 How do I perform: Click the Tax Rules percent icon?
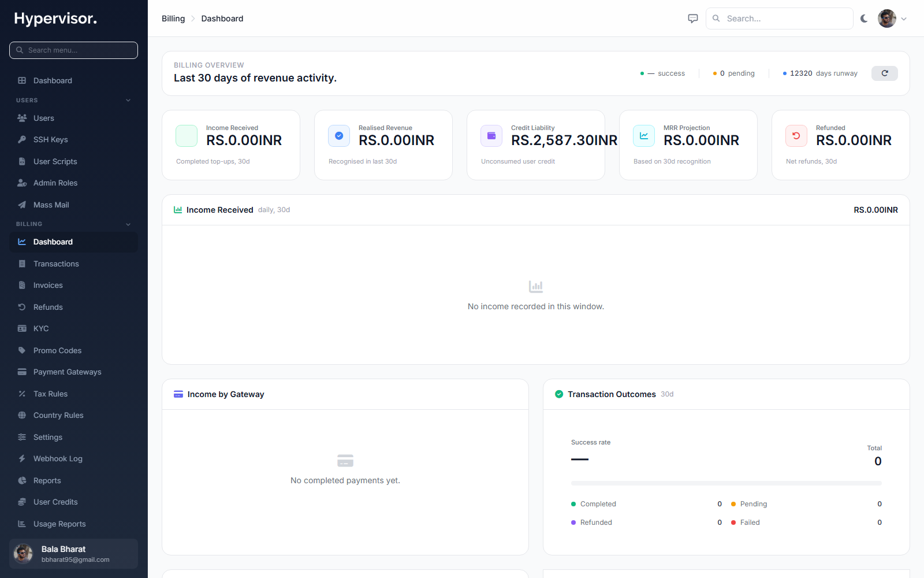pos(22,394)
